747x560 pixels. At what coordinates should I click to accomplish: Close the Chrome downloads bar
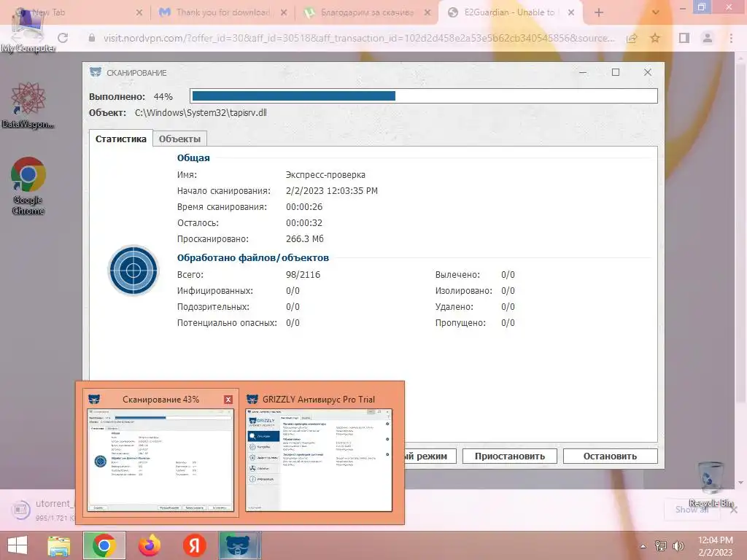(x=734, y=510)
